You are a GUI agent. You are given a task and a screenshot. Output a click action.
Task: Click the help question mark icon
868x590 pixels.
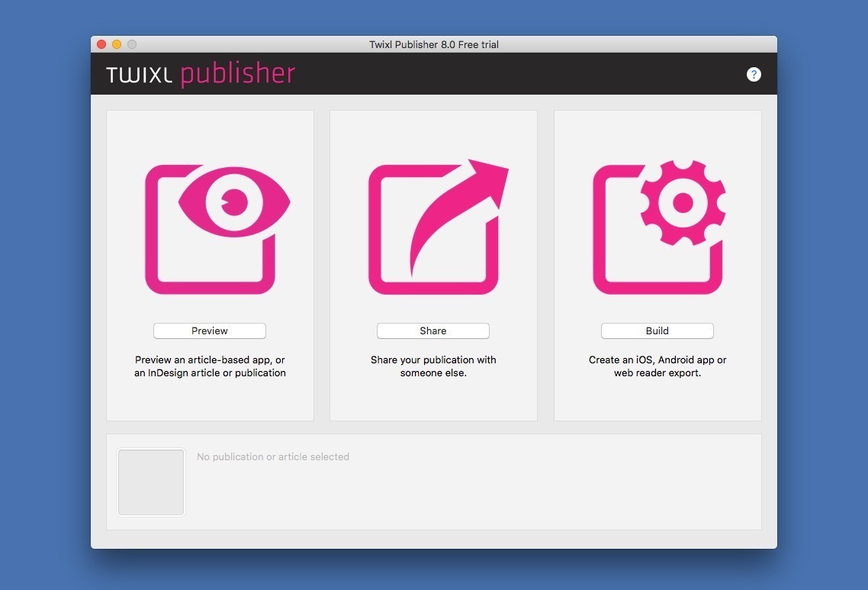(x=754, y=74)
